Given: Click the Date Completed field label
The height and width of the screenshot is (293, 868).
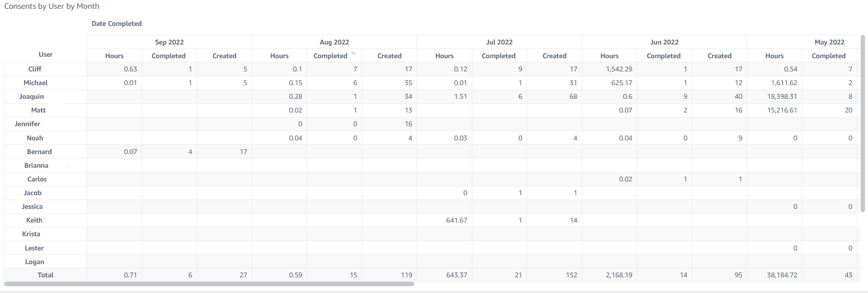Looking at the screenshot, I should [x=116, y=23].
